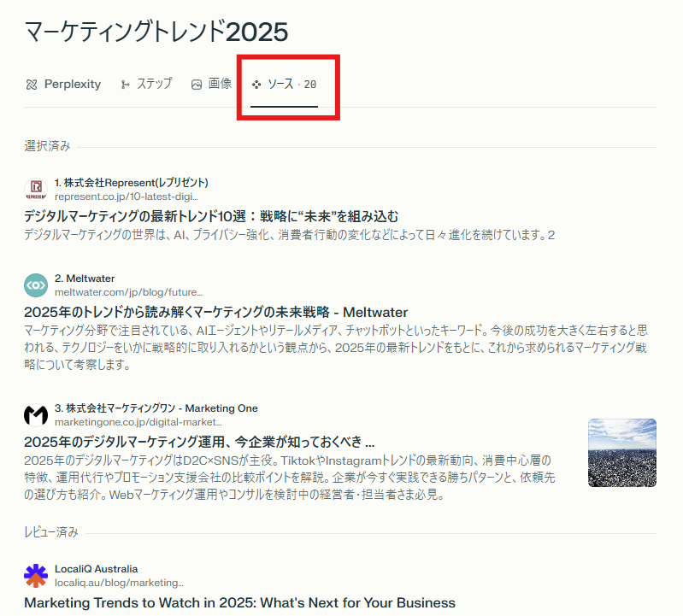The width and height of the screenshot is (683, 616).
Task: Click the Represent company favicon
Action: point(35,189)
